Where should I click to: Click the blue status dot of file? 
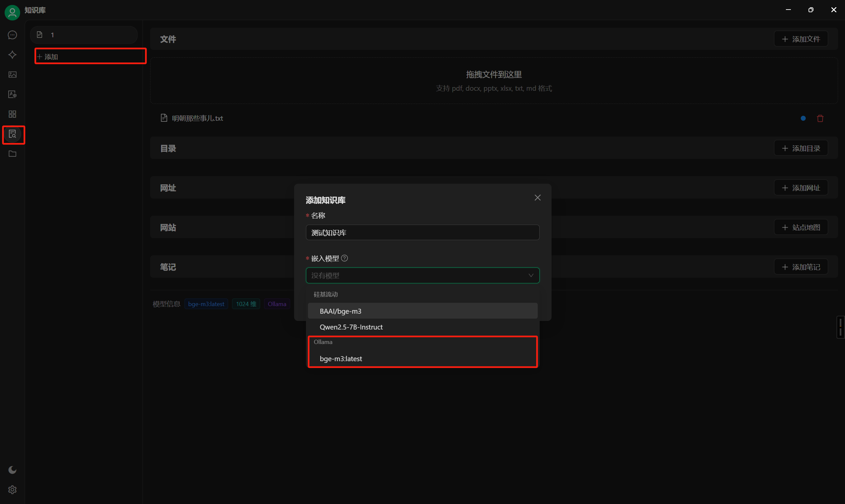click(x=803, y=118)
